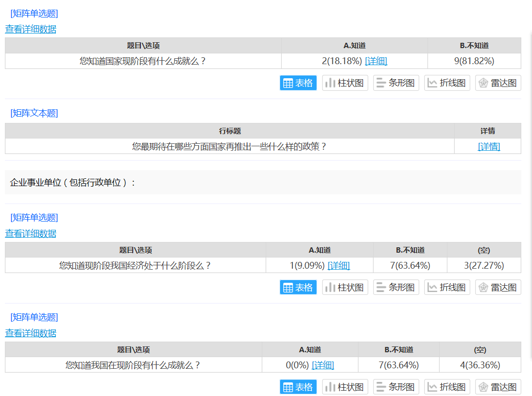This screenshot has width=532, height=396.
Task: Open 查看详细数据 link above the 国家现阶段成就 table
Action: [x=31, y=29]
